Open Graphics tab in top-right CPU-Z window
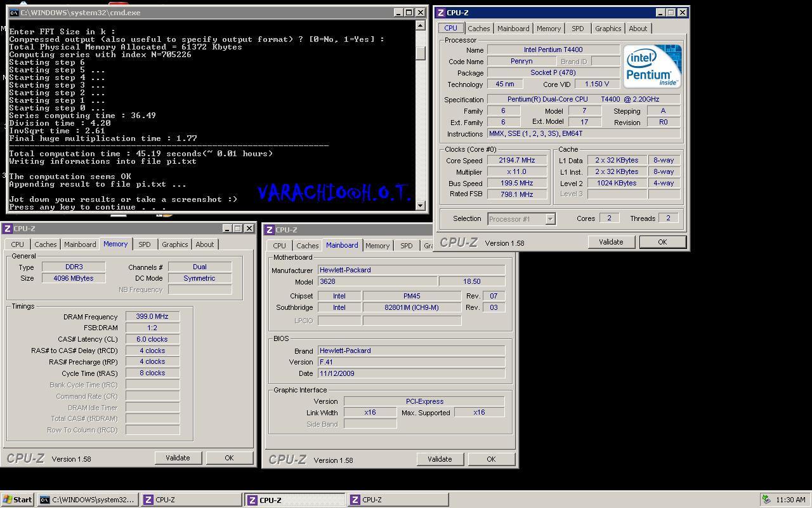 [x=608, y=29]
